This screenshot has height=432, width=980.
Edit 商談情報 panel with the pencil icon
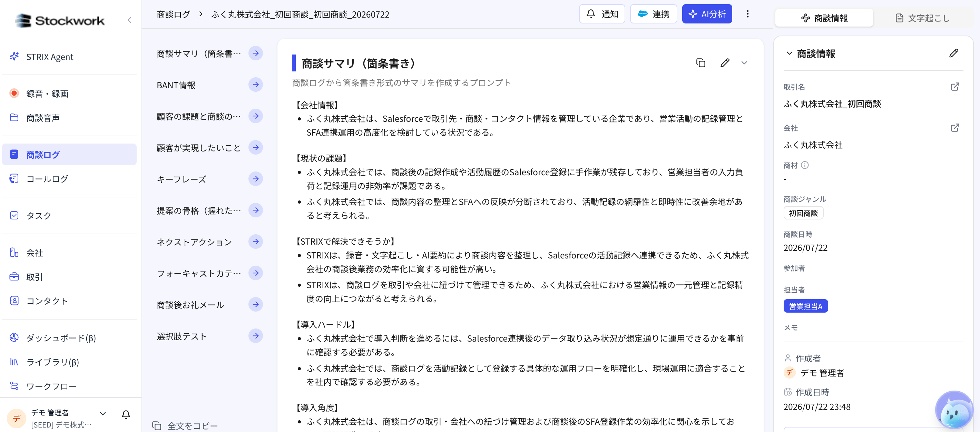pos(953,53)
